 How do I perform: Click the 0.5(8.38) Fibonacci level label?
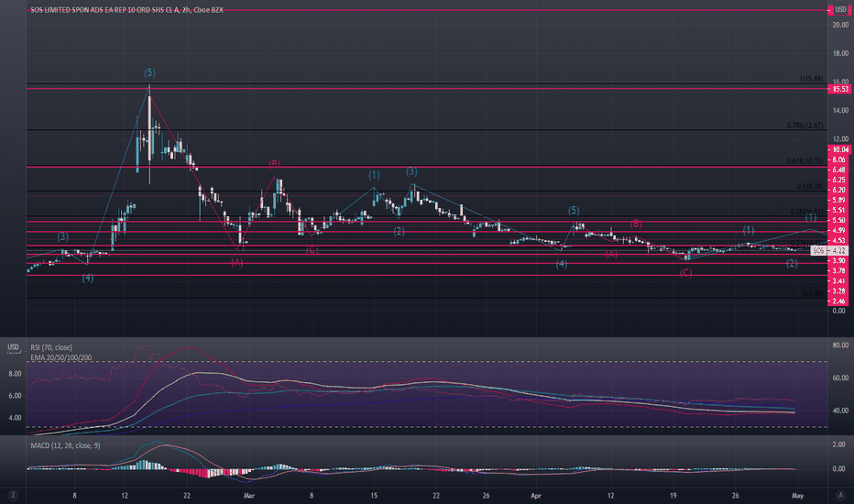[x=810, y=186]
